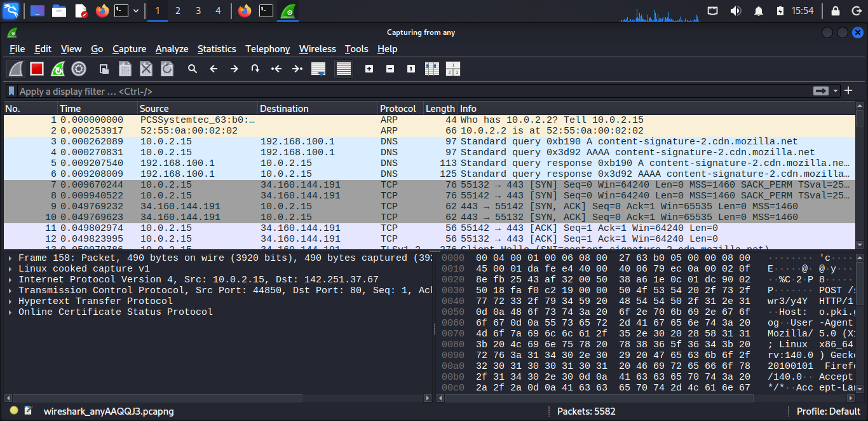Image resolution: width=868 pixels, height=421 pixels.
Task: Click the Profile: Default status label
Action: [x=828, y=411]
